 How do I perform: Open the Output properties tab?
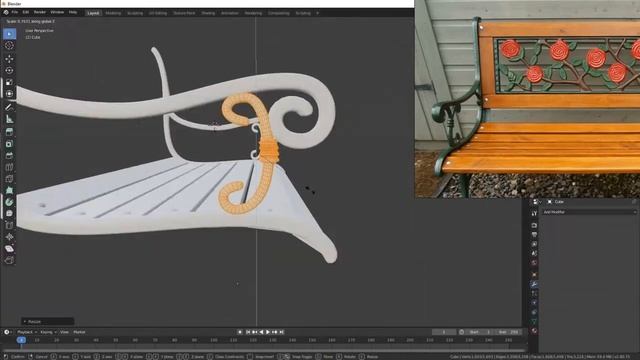click(534, 235)
